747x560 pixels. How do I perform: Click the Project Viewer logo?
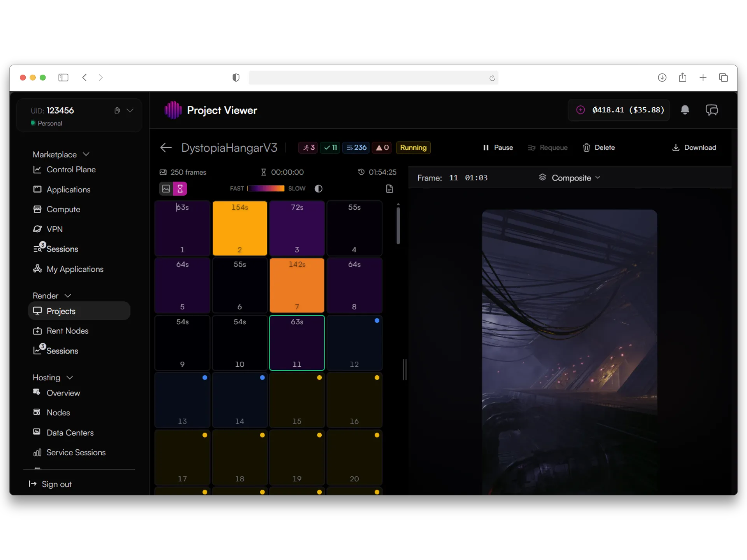[173, 110]
